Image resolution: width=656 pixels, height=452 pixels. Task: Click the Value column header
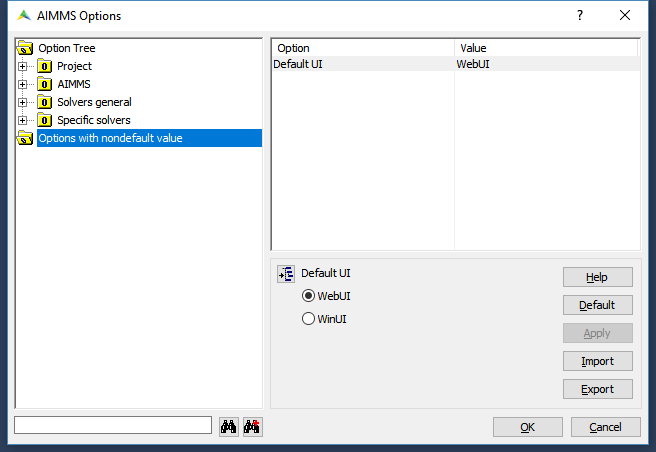[546, 48]
